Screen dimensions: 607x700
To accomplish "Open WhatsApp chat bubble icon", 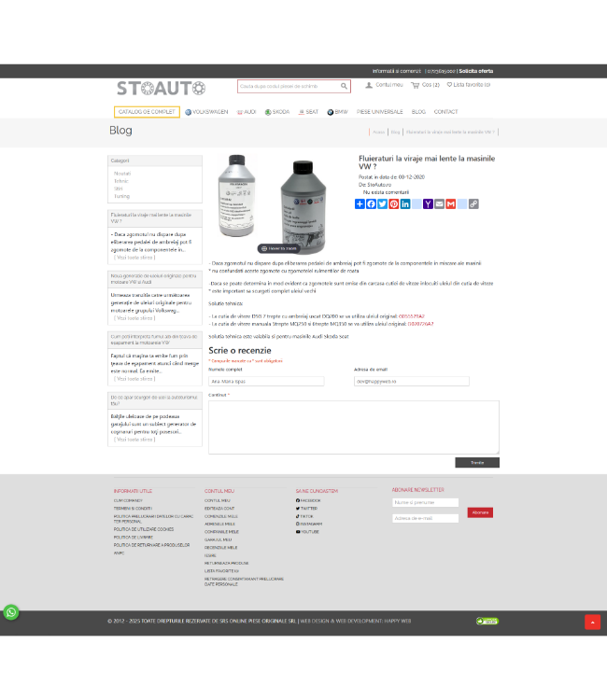I will coord(11,612).
